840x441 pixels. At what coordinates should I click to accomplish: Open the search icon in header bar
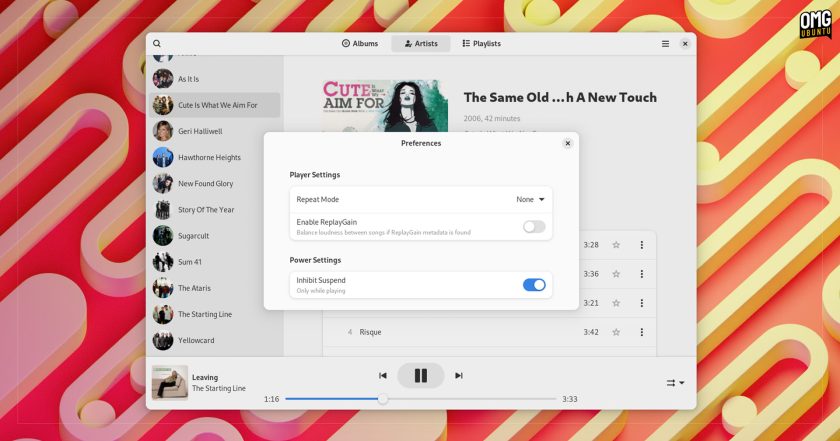tap(157, 43)
